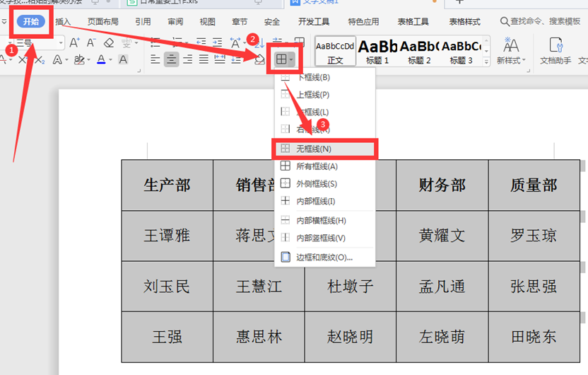
Task: Toggle center alignment
Action: point(171,59)
